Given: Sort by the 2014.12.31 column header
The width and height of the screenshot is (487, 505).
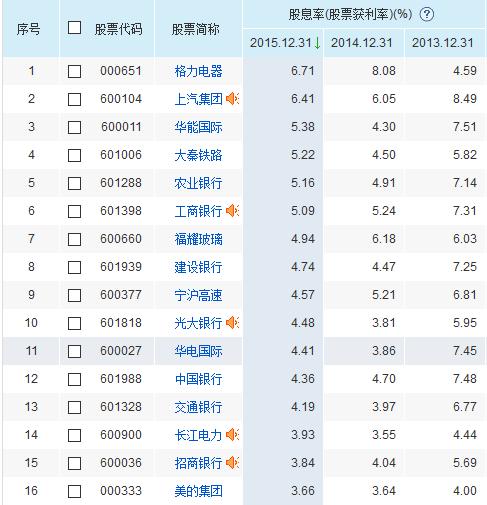Looking at the screenshot, I should tap(362, 43).
